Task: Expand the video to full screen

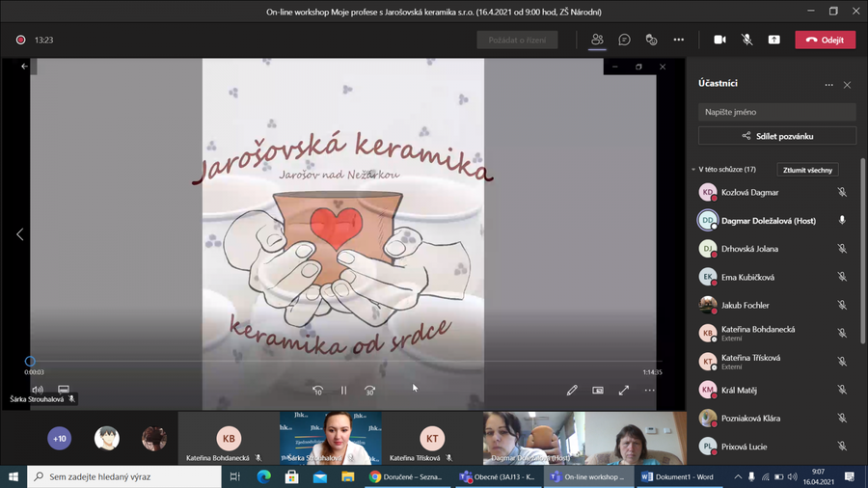Action: [624, 391]
